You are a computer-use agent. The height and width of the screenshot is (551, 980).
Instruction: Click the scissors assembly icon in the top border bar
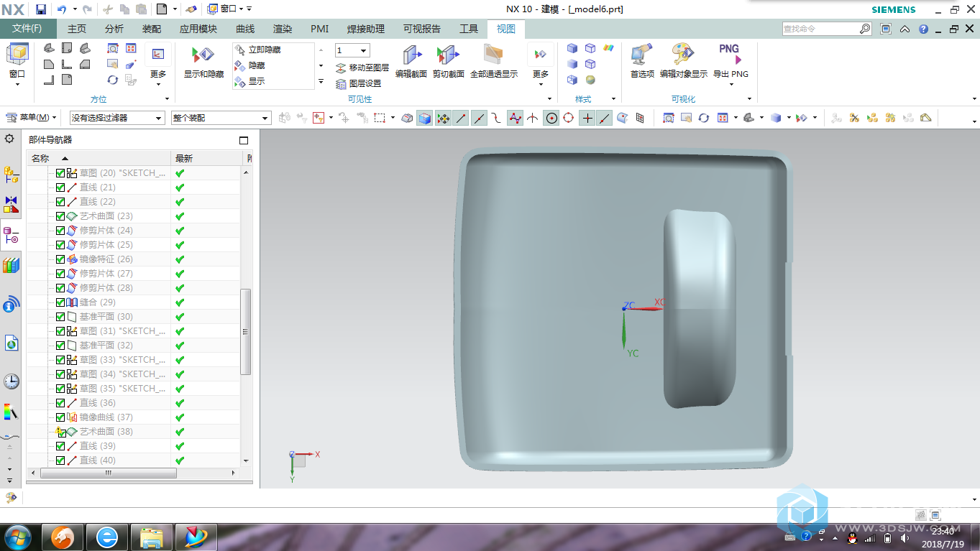pos(854,118)
